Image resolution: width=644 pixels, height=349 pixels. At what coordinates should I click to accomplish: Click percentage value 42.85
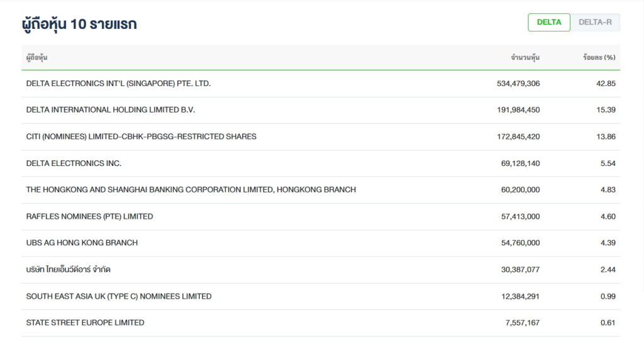pos(606,84)
